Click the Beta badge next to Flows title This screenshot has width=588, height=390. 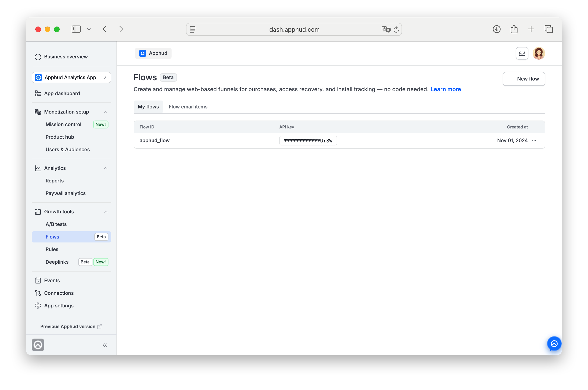[168, 77]
